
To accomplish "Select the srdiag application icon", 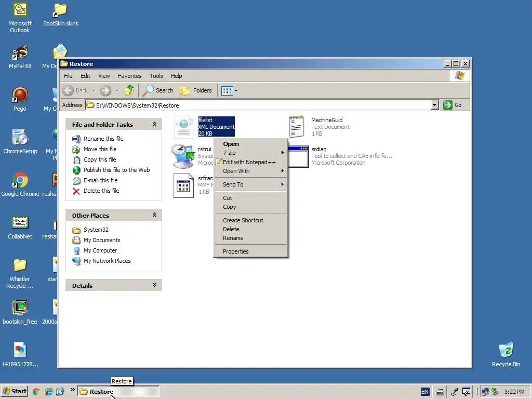I will pyautogui.click(x=299, y=156).
